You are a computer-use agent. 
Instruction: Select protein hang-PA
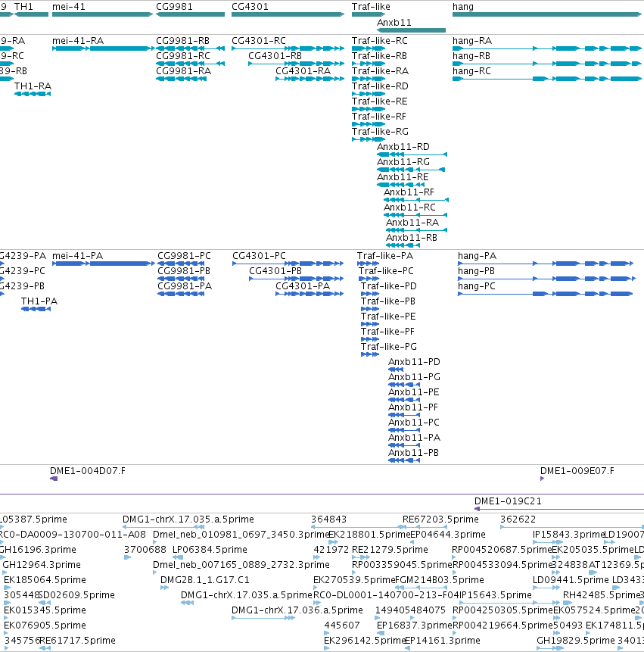[546, 264]
